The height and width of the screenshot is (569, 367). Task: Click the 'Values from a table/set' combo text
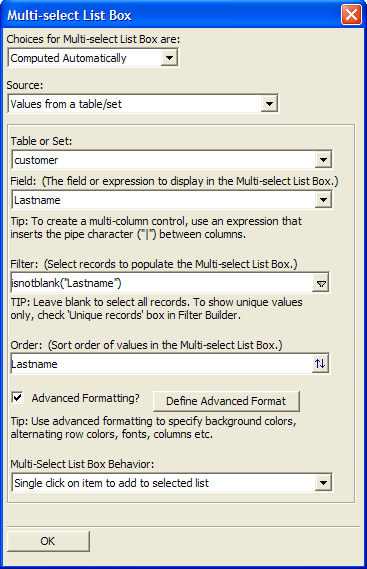click(66, 104)
